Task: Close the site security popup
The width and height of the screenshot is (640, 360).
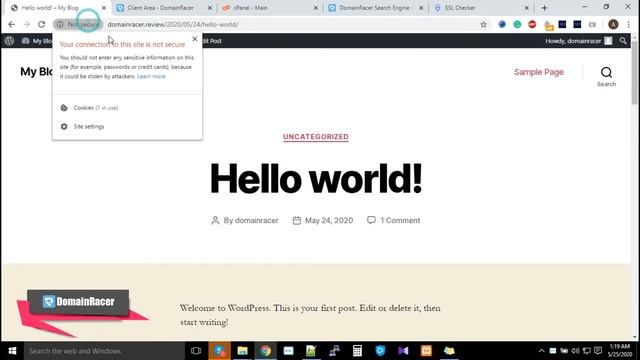Action: pos(195,39)
